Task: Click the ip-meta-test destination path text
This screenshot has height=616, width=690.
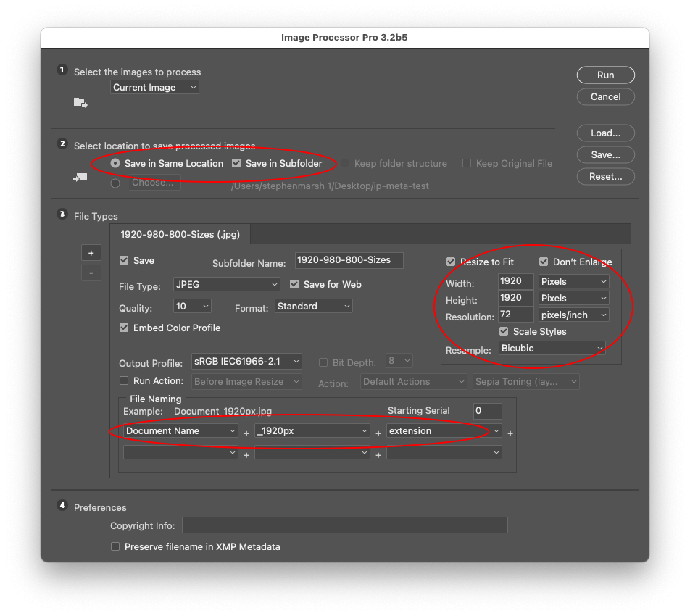Action: point(330,186)
